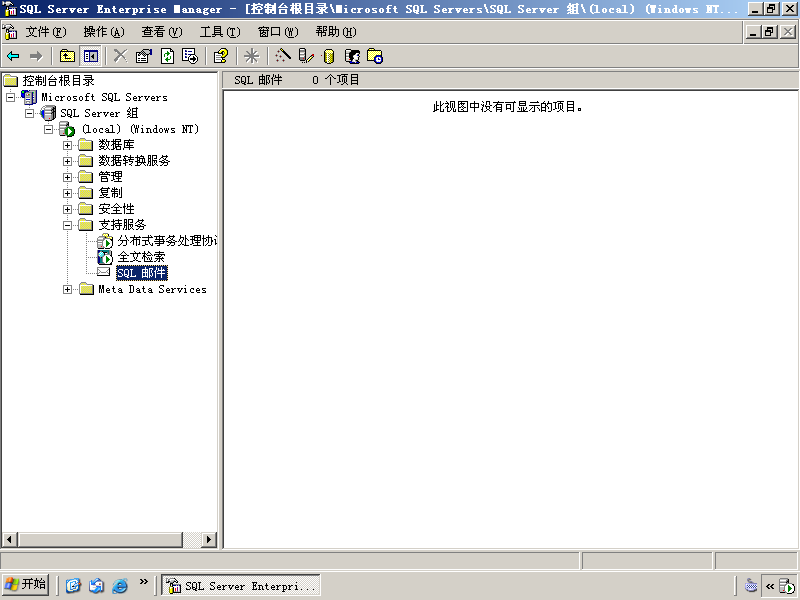Viewport: 800px width, 600px height.
Task: Expand the 数据转换服务 folder
Action: tap(67, 161)
